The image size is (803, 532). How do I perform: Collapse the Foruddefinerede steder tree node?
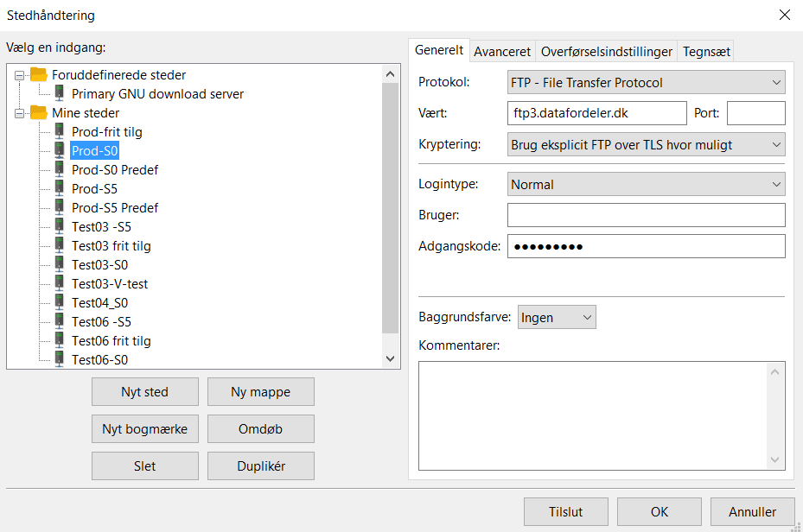(19, 75)
